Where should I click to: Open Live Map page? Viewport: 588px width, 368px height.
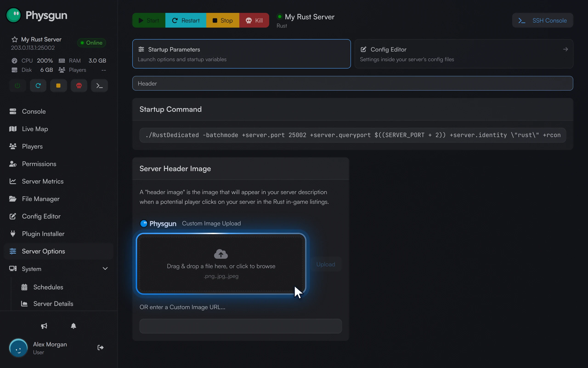point(59,129)
